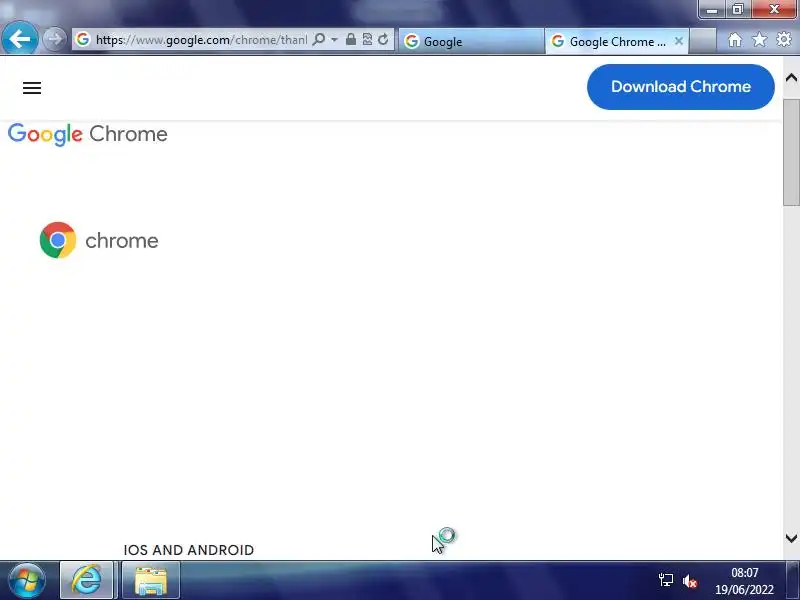Screen dimensions: 800x600
Task: Click the muted volume tray icon
Action: pyautogui.click(x=689, y=581)
